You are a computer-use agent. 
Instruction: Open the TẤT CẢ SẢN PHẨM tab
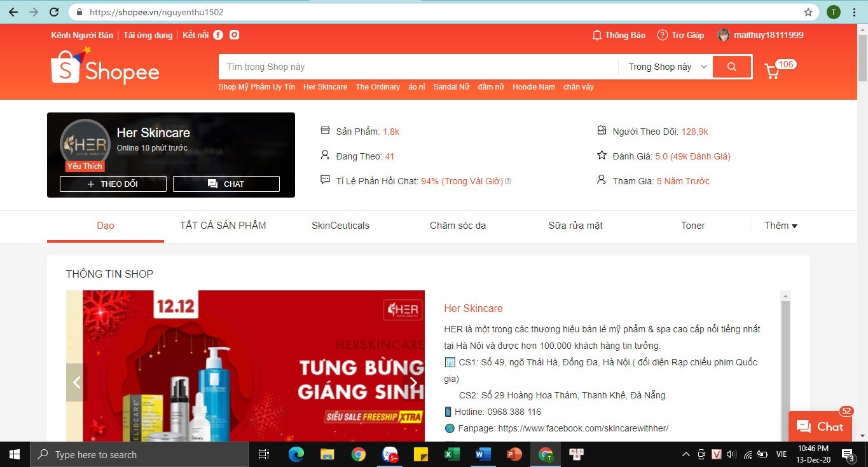(x=223, y=226)
